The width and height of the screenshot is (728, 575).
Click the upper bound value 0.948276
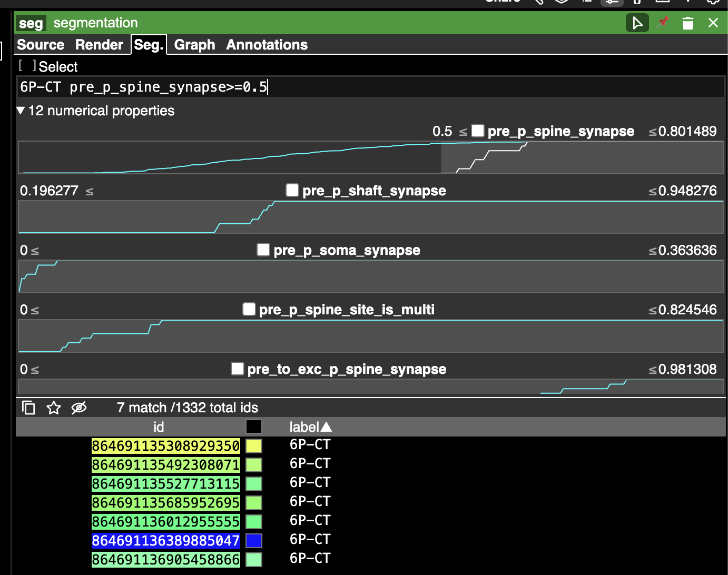687,191
